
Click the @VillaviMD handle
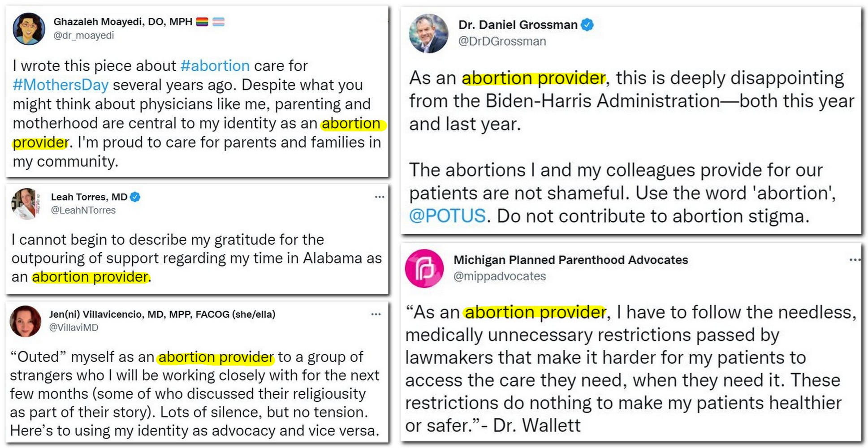74,327
